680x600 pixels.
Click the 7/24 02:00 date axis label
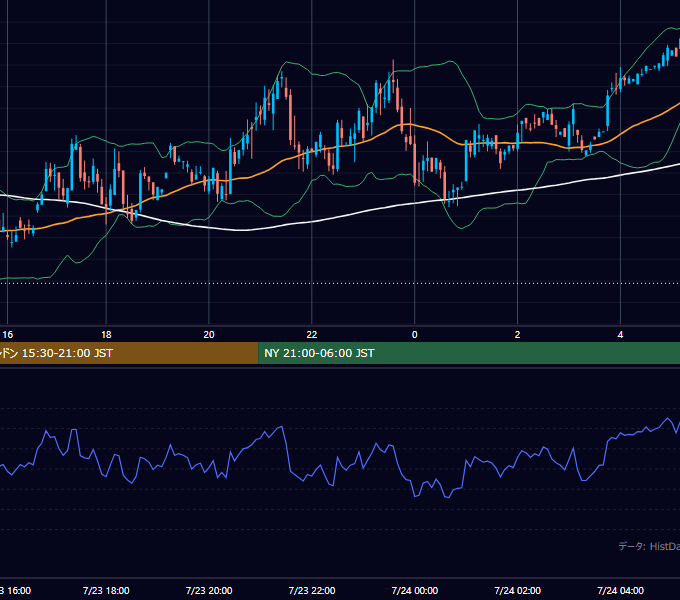click(517, 590)
